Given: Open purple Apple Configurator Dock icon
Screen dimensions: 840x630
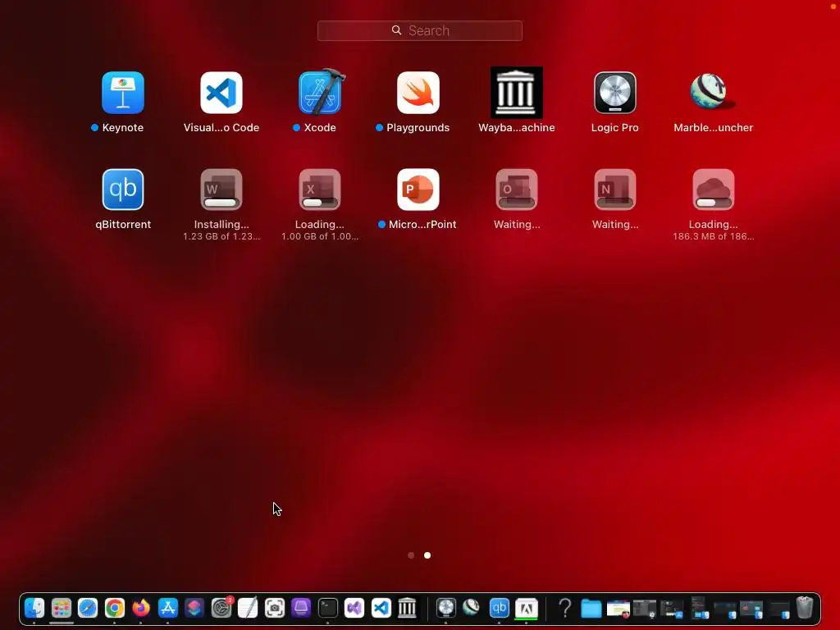Looking at the screenshot, I should 301,608.
